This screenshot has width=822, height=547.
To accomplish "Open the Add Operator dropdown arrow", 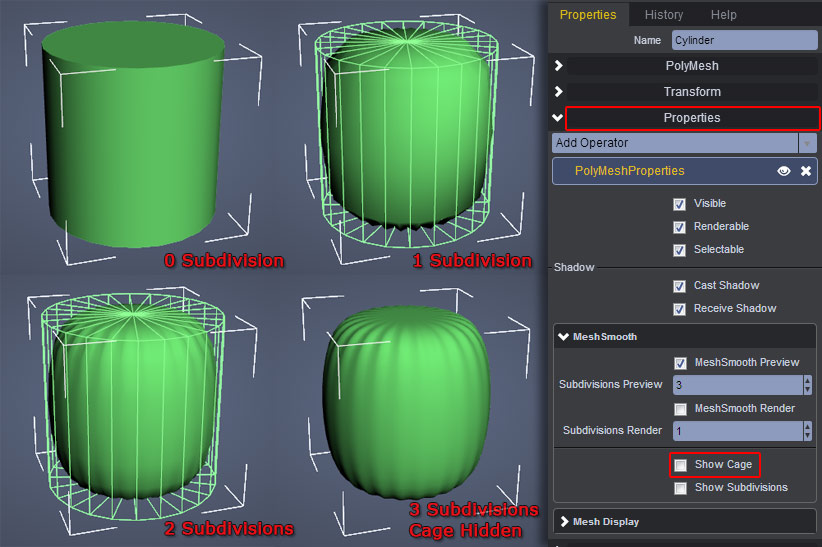I will pyautogui.click(x=807, y=143).
